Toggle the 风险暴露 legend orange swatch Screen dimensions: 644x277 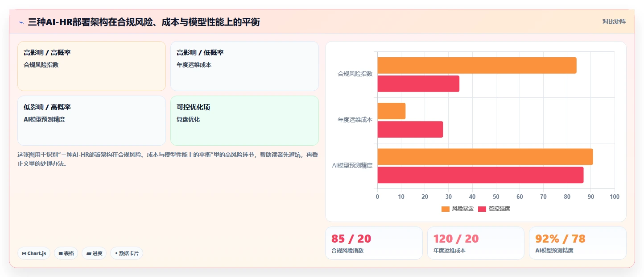446,209
